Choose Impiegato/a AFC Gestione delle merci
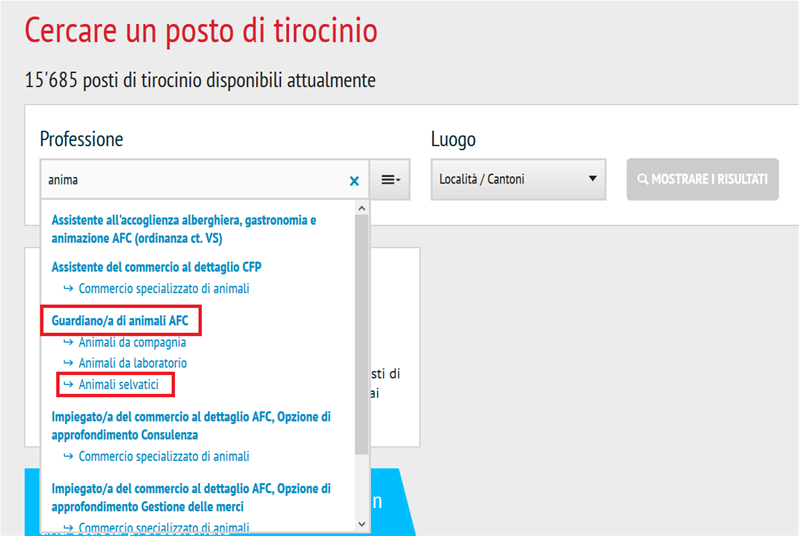Image resolution: width=799 pixels, height=536 pixels. click(x=190, y=497)
